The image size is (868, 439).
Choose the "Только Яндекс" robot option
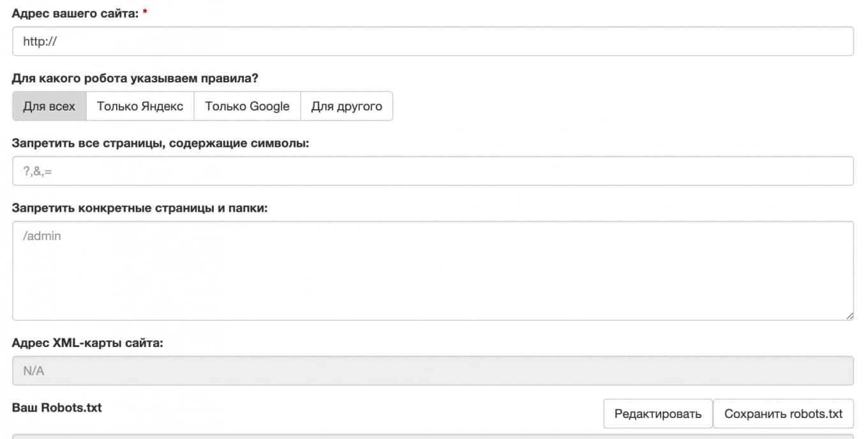pos(140,106)
